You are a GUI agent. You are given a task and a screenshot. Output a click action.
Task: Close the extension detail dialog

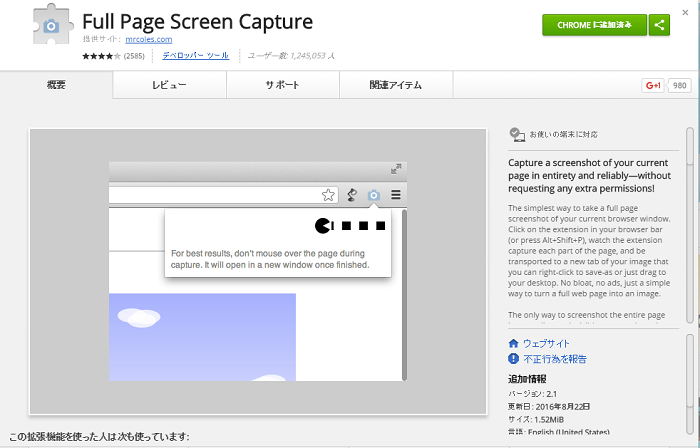tap(685, 12)
